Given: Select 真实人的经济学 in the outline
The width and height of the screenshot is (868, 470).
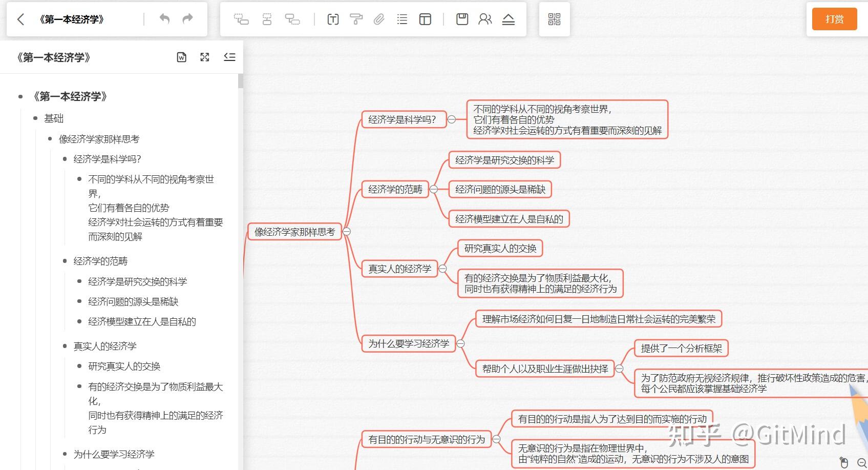Looking at the screenshot, I should [x=105, y=346].
